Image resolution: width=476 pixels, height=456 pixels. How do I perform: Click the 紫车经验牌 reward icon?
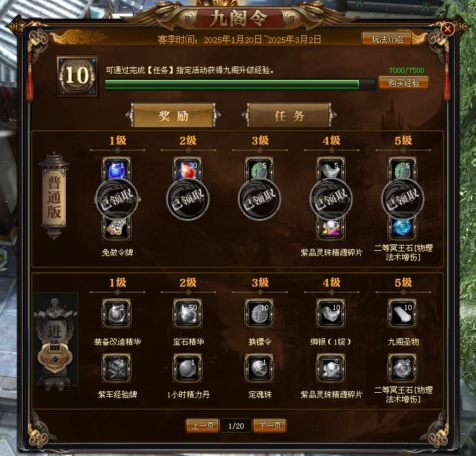tap(117, 368)
